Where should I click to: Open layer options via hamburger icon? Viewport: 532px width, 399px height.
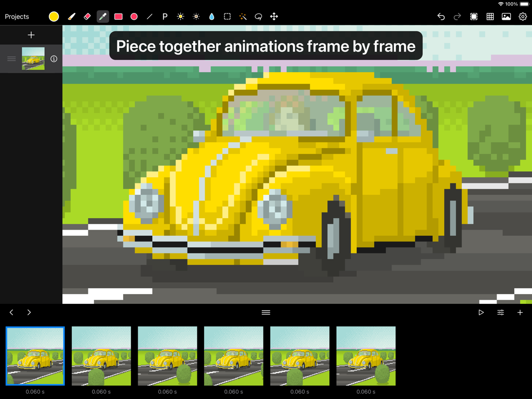pos(11,58)
